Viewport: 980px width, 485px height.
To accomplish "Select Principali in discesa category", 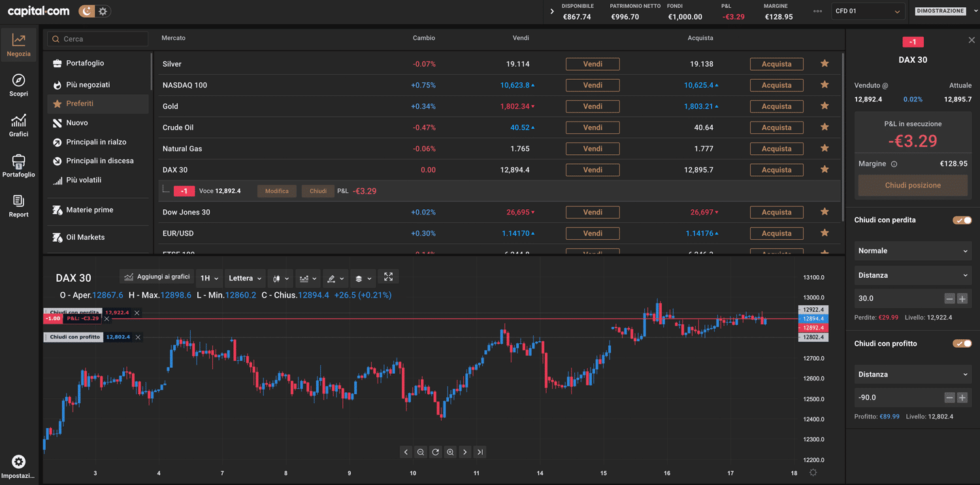I will pyautogui.click(x=98, y=161).
